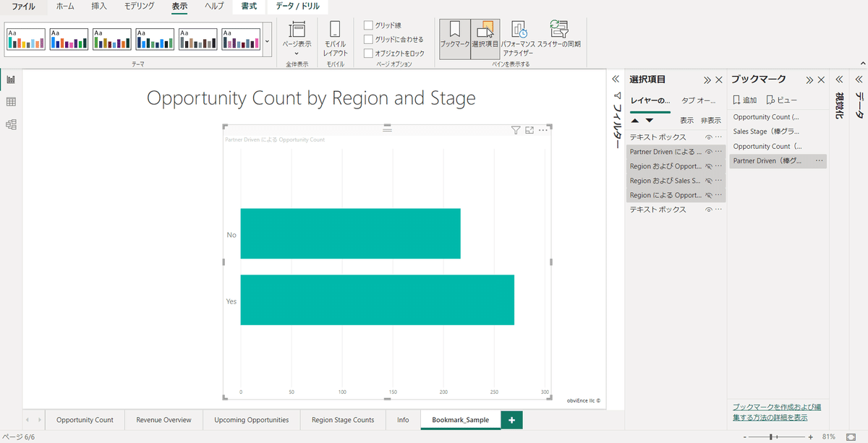Open the bookmark help link
Viewport: 868px width, 443px height.
pyautogui.click(x=776, y=412)
